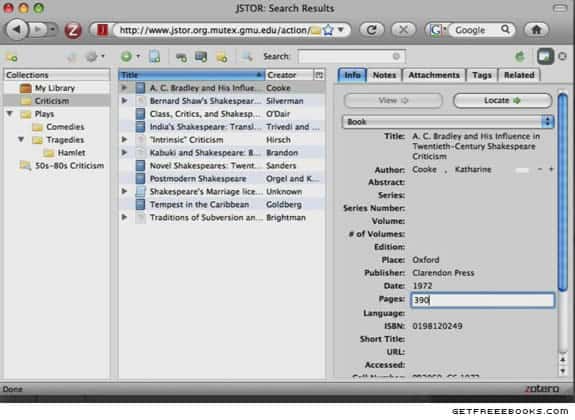Image resolution: width=575 pixels, height=420 pixels.
Task: Click the New Collection folder icon
Action: [x=12, y=57]
